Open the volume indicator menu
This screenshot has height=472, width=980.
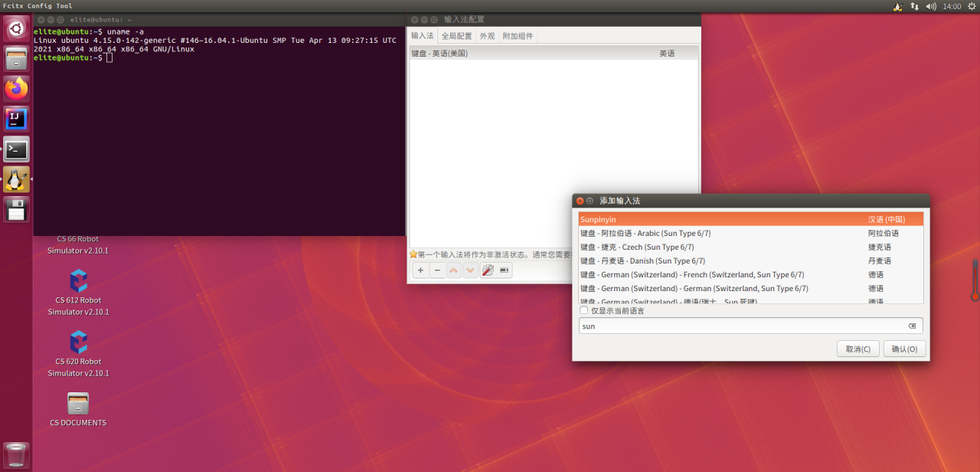coord(931,6)
